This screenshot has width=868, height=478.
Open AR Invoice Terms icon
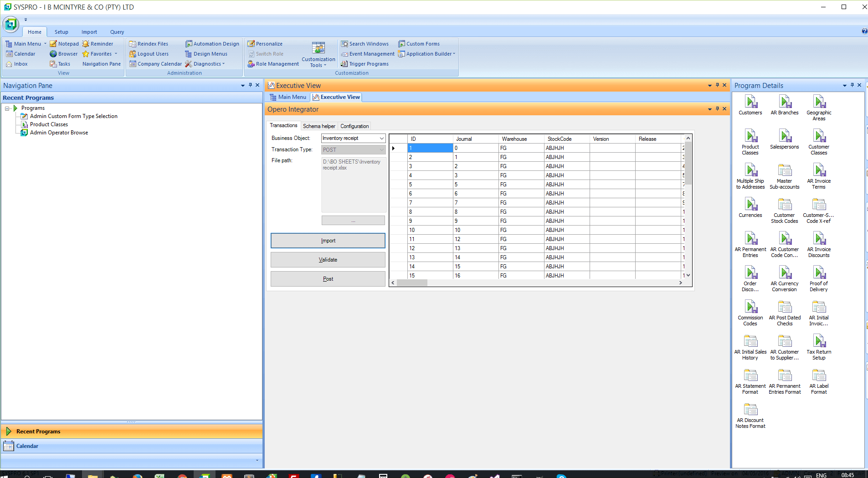819,176
